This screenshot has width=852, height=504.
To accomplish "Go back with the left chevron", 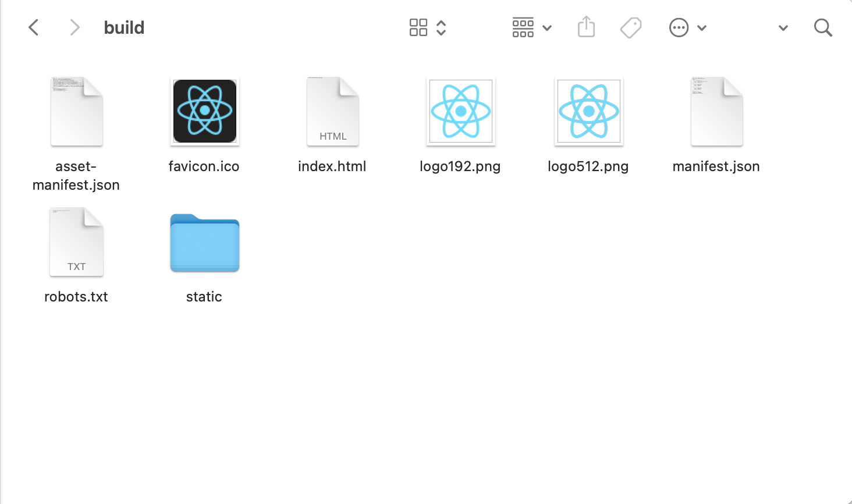I will click(x=34, y=27).
